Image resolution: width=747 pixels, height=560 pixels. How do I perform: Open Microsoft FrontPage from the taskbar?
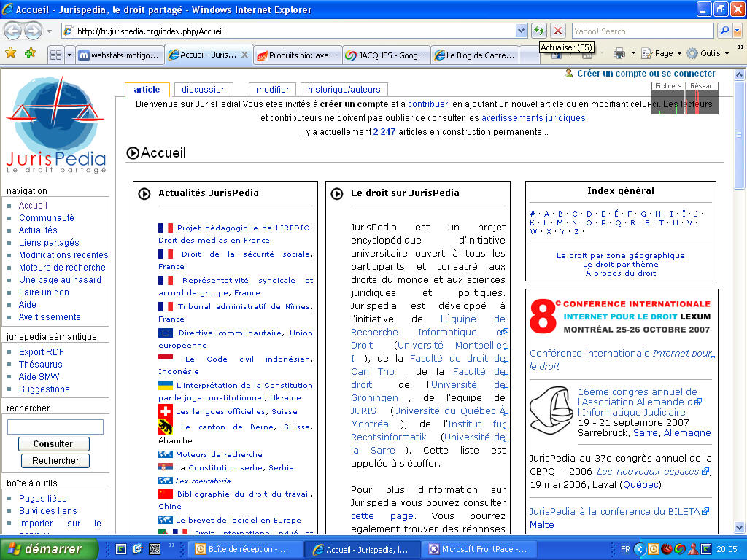coord(481,549)
